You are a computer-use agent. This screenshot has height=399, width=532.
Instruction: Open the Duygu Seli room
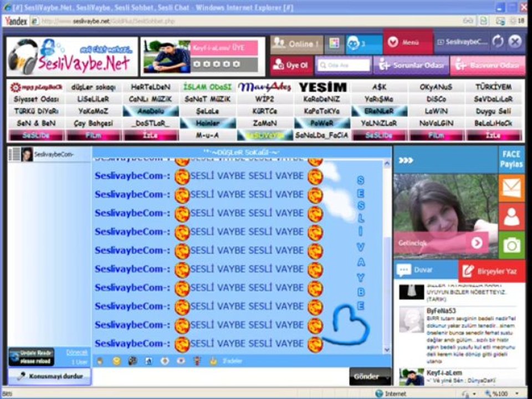point(493,111)
